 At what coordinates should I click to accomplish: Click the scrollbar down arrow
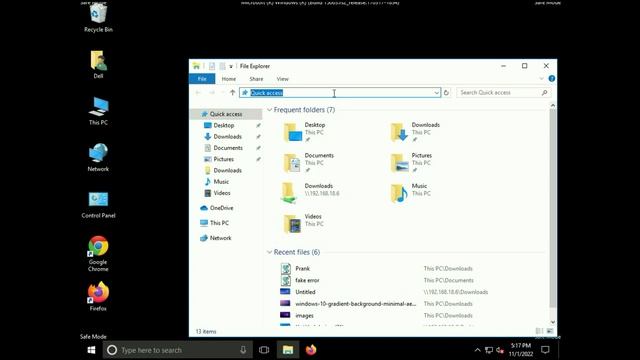point(553,322)
